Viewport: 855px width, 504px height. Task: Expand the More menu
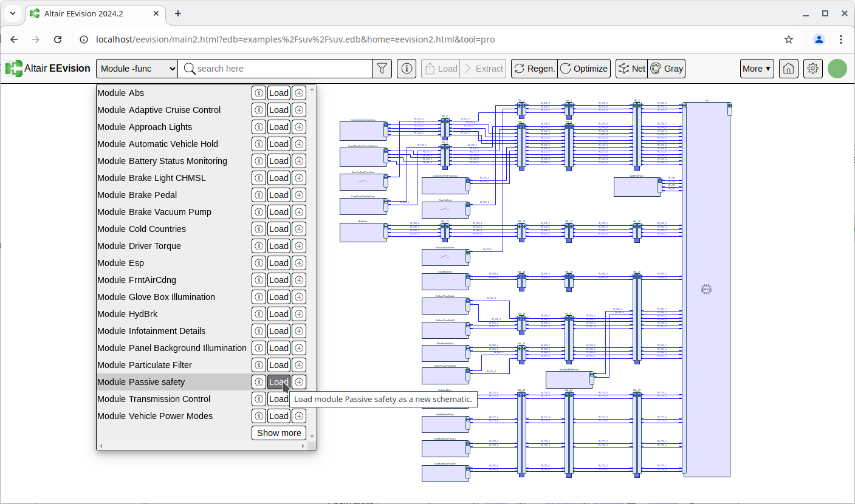[x=757, y=69]
